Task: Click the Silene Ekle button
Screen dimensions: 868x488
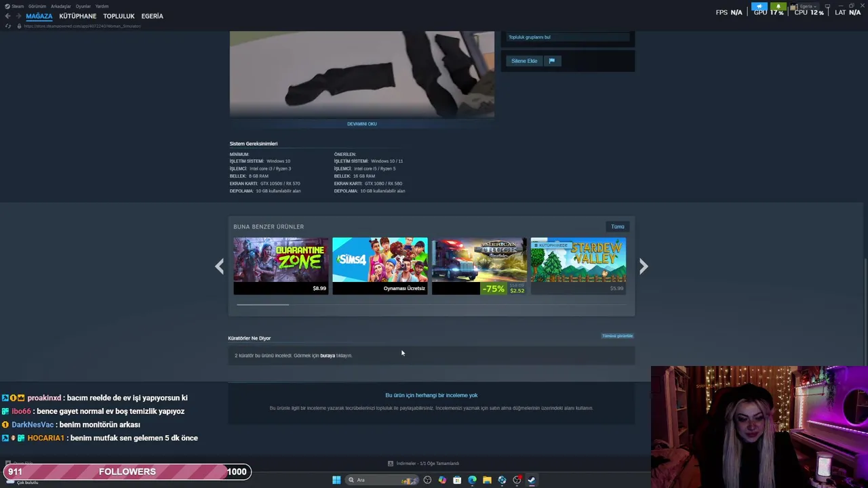Action: pyautogui.click(x=524, y=61)
